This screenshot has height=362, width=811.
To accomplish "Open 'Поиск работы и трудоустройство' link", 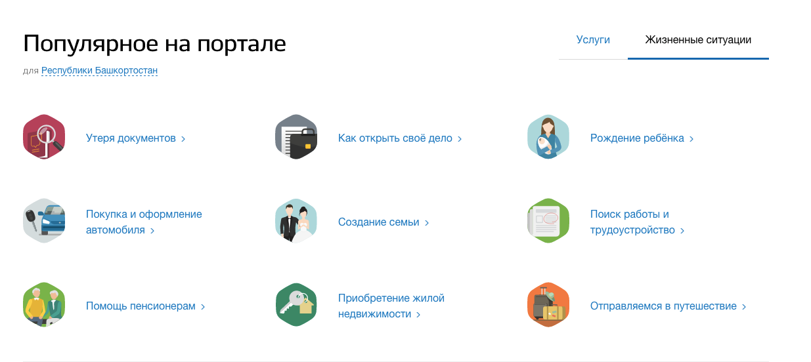I will (637, 222).
